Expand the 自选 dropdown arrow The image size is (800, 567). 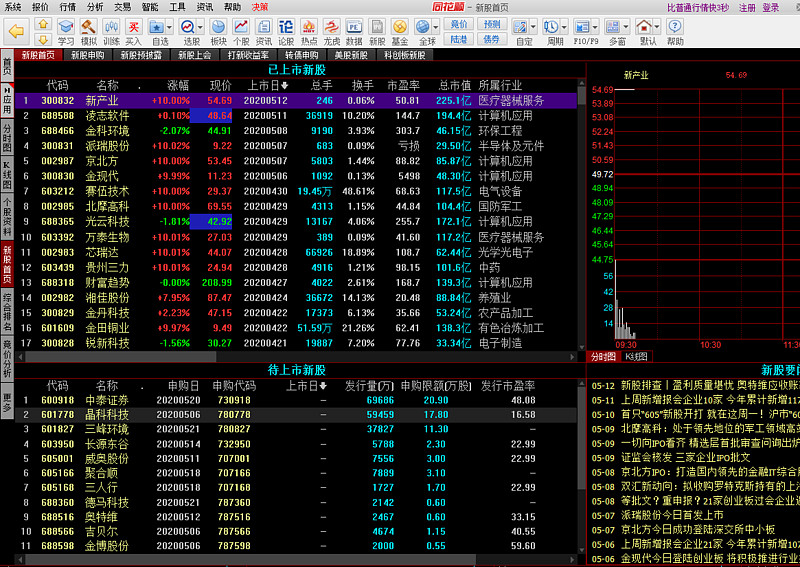click(x=169, y=27)
